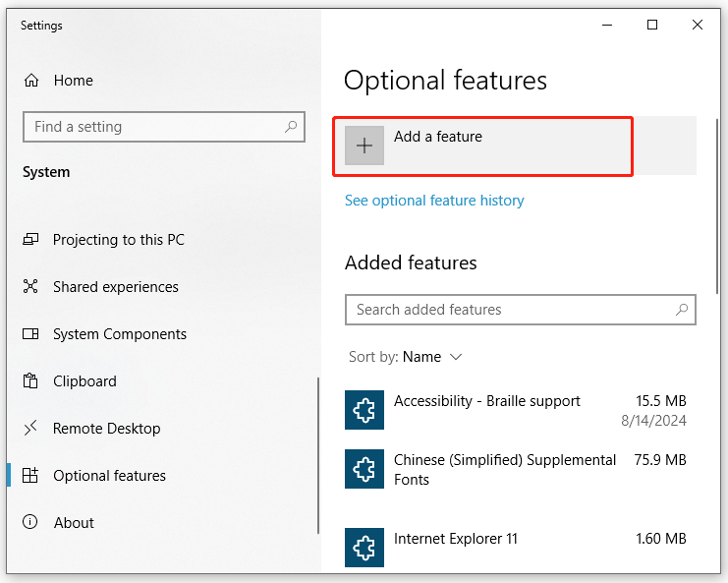Click the plus icon for Add a feature
Image resolution: width=728 pixels, height=583 pixels.
point(364,146)
